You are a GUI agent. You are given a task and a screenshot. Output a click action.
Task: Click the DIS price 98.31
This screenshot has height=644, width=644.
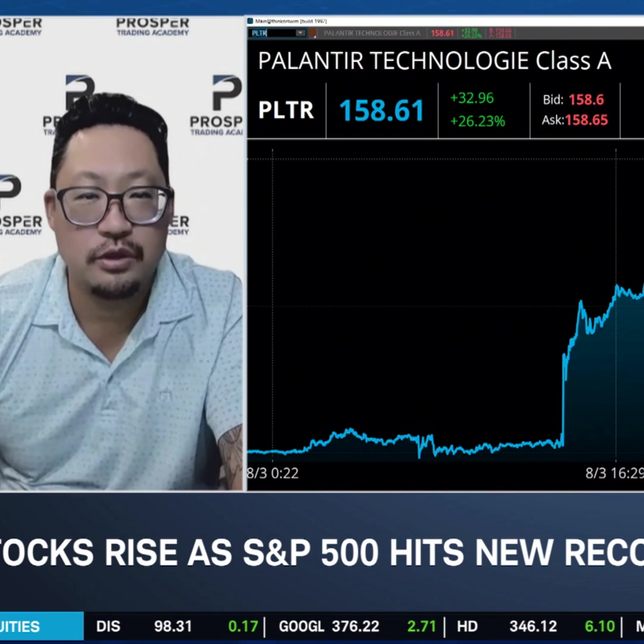click(173, 626)
